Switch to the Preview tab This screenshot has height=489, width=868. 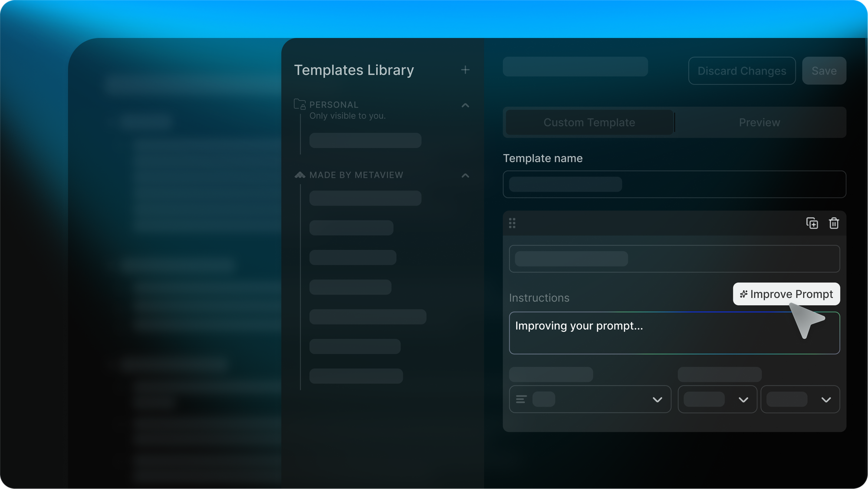759,122
